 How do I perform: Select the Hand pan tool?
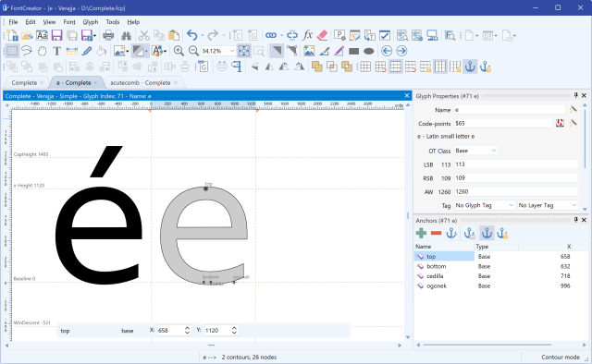click(x=42, y=51)
